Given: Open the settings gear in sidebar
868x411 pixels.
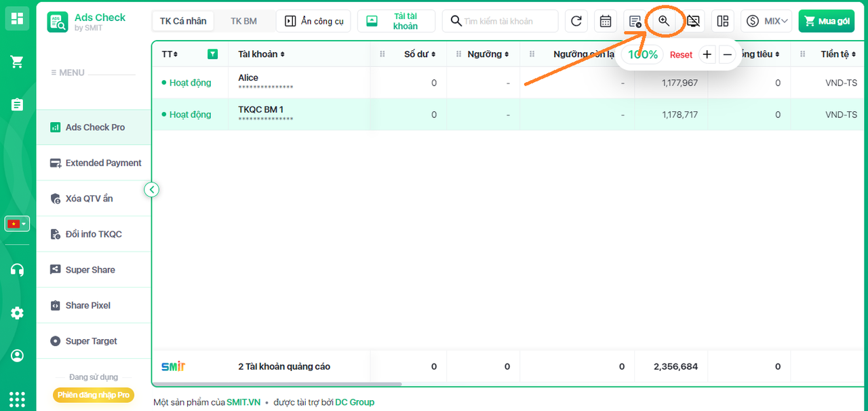Looking at the screenshot, I should click(18, 313).
